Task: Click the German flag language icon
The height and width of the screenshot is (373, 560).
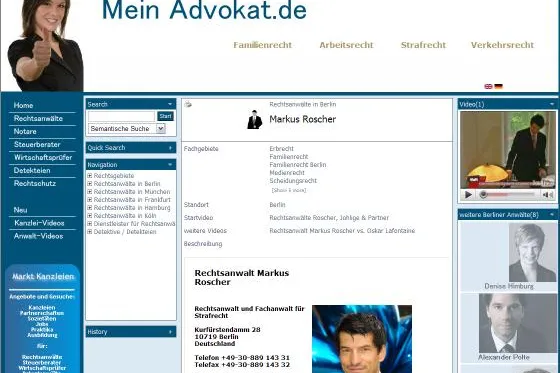Action: coord(498,86)
